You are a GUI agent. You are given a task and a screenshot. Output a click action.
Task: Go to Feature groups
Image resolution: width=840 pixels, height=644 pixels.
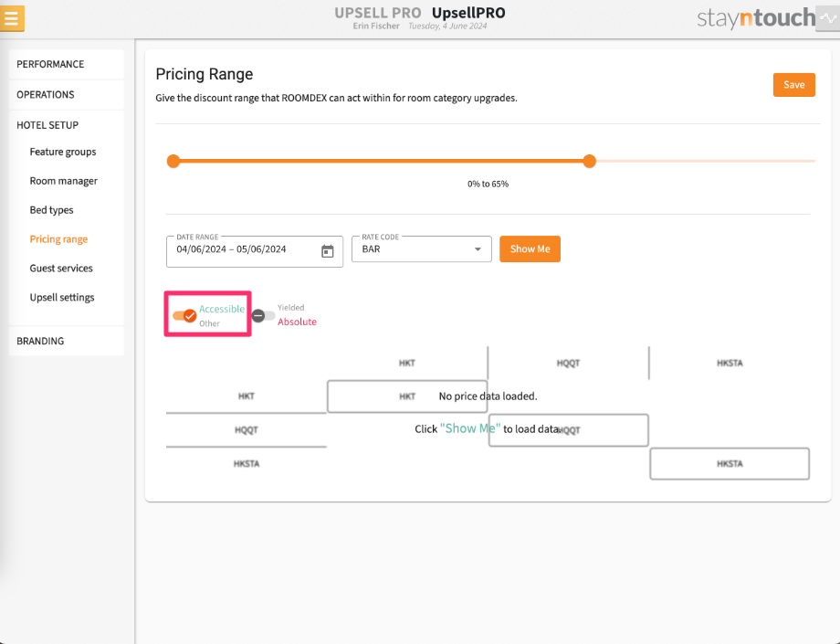tap(63, 153)
